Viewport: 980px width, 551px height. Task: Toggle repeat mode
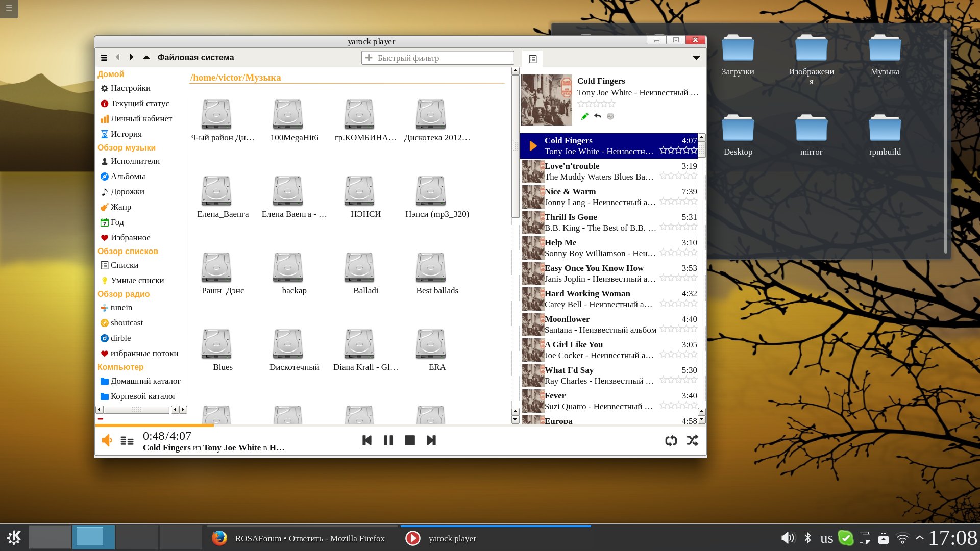[x=671, y=440]
